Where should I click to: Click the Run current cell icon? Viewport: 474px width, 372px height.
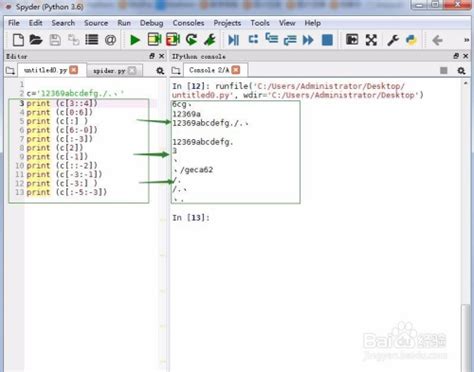[154, 40]
